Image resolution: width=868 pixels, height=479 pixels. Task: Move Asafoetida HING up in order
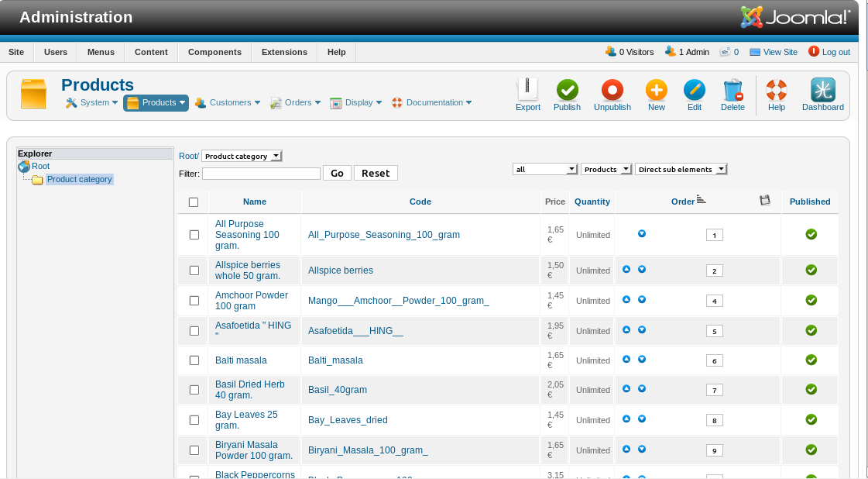[x=626, y=330]
